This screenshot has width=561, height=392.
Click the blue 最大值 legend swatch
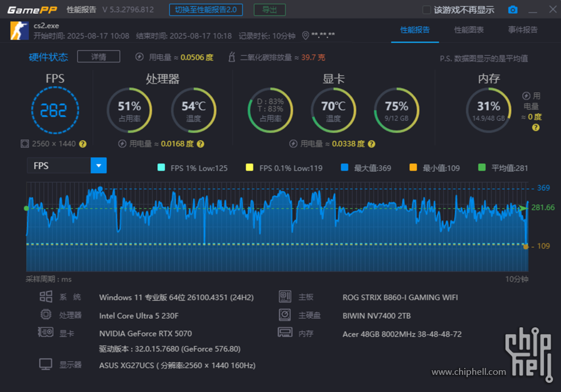pos(345,167)
